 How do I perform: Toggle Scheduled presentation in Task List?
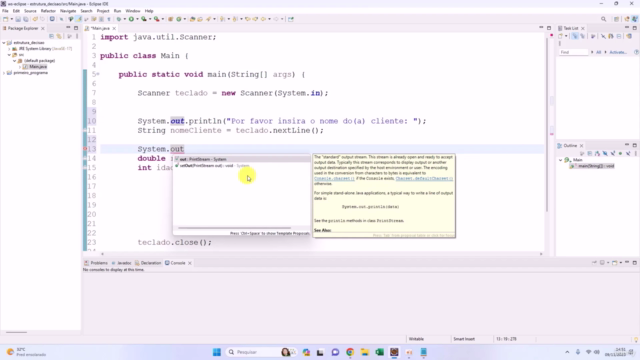pyautogui.click(x=582, y=36)
